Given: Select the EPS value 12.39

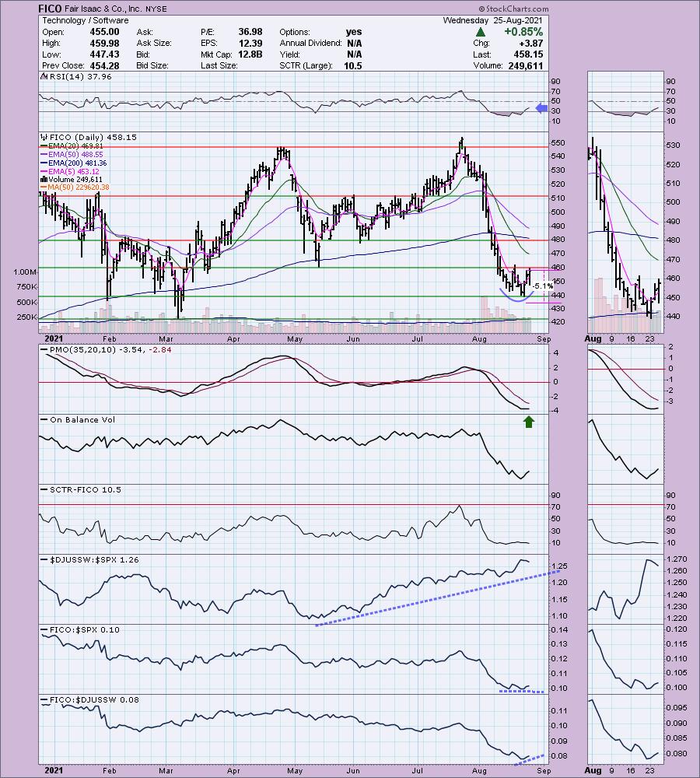Looking at the screenshot, I should click(250, 43).
